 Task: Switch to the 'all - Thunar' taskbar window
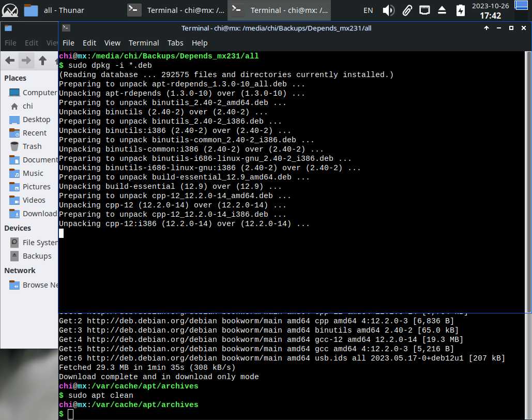pyautogui.click(x=54, y=10)
